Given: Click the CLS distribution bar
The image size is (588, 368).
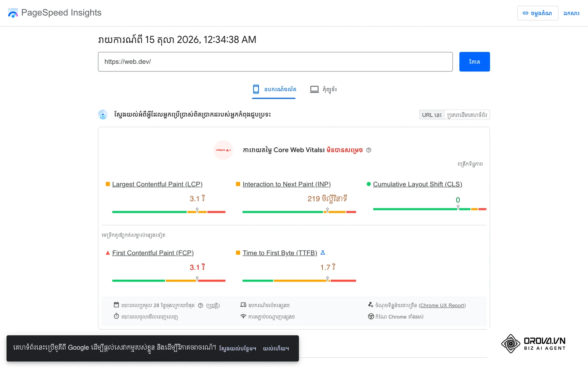Looking at the screenshot, I should 430,209.
